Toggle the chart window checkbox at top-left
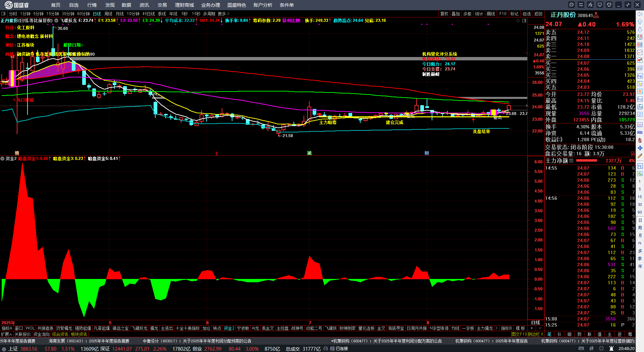Screen dimensions: 644x352 pyautogui.click(x=3, y=14)
